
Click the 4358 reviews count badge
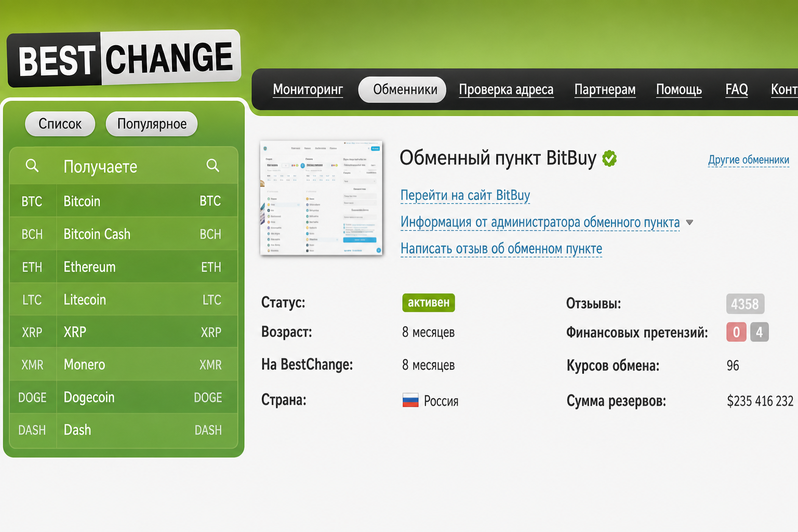pyautogui.click(x=745, y=304)
